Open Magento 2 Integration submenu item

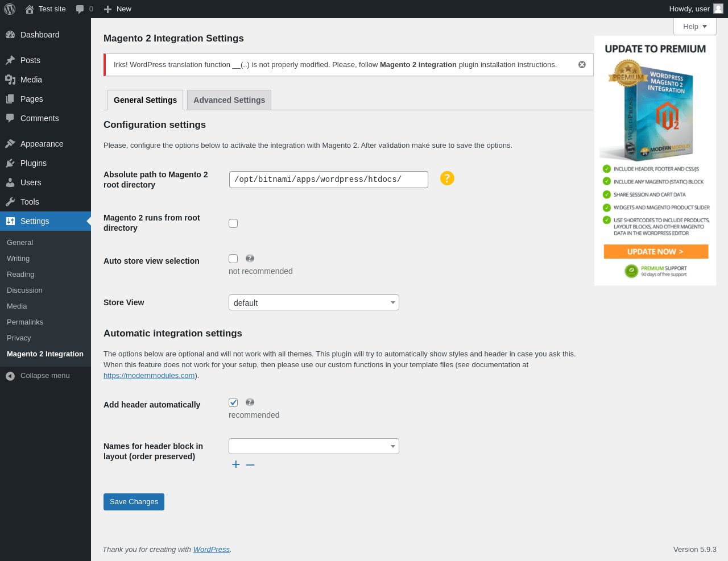tap(45, 354)
